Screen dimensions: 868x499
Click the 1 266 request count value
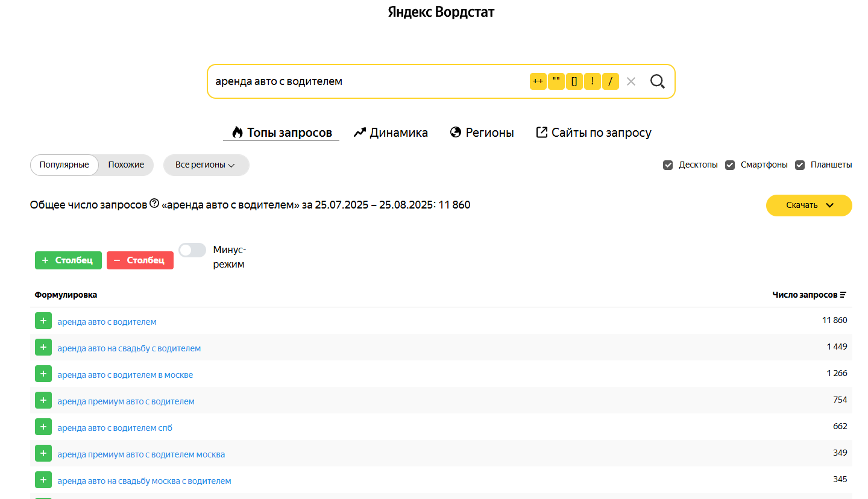pyautogui.click(x=837, y=373)
